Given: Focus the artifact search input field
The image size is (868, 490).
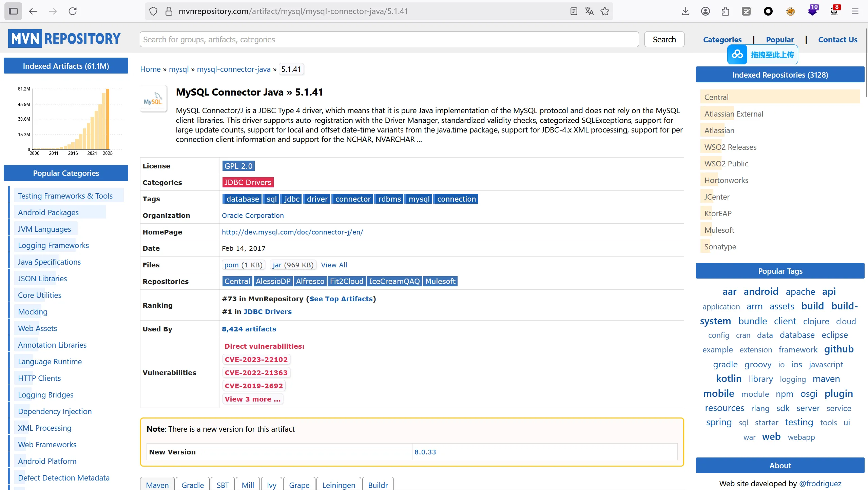Looking at the screenshot, I should 389,40.
